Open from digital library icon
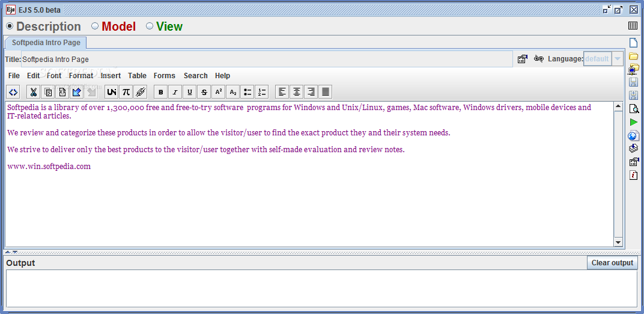This screenshot has height=314, width=644. (x=634, y=69)
